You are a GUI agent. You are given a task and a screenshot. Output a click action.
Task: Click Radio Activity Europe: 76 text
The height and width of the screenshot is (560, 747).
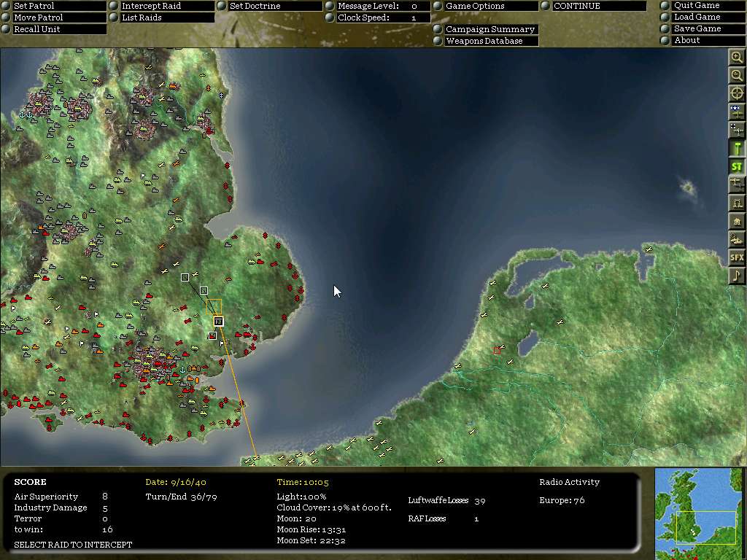(x=562, y=500)
